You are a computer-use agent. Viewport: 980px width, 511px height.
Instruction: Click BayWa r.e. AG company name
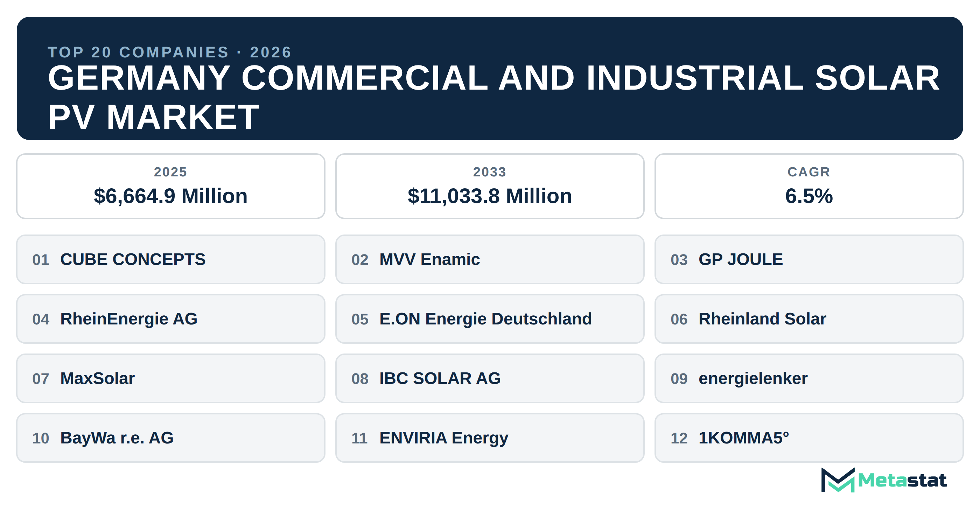click(x=117, y=437)
